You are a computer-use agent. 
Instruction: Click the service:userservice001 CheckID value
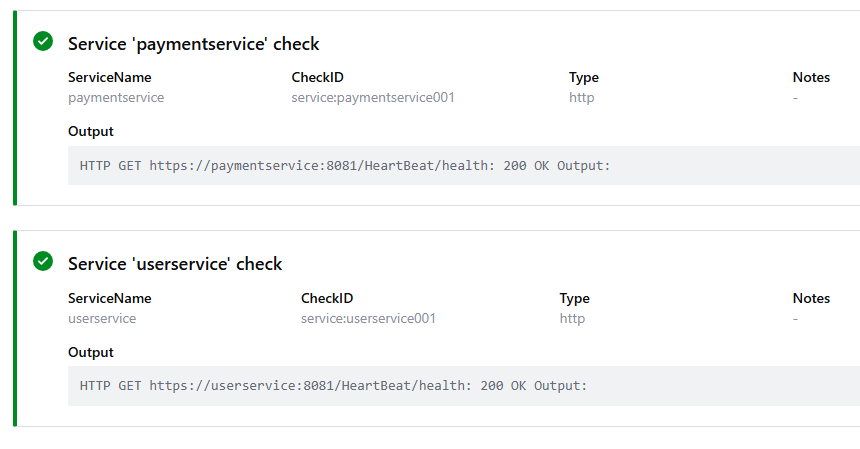tap(368, 318)
